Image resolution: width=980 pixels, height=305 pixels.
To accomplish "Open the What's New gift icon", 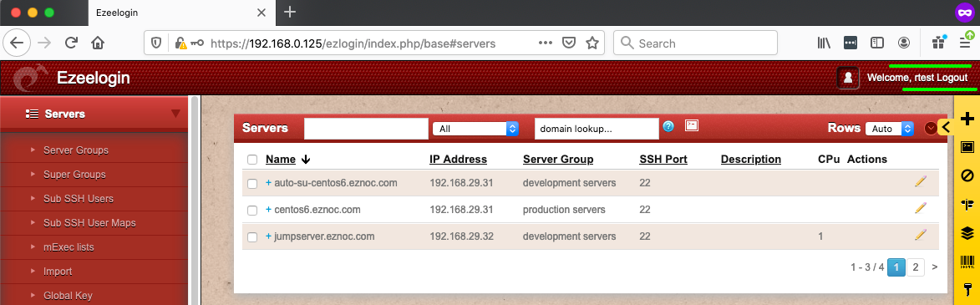I will [x=938, y=43].
